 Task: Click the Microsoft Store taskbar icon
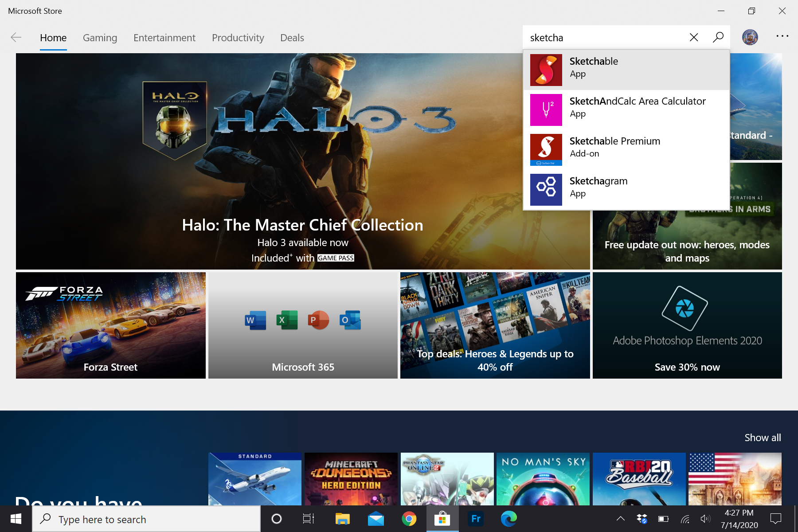(x=442, y=519)
